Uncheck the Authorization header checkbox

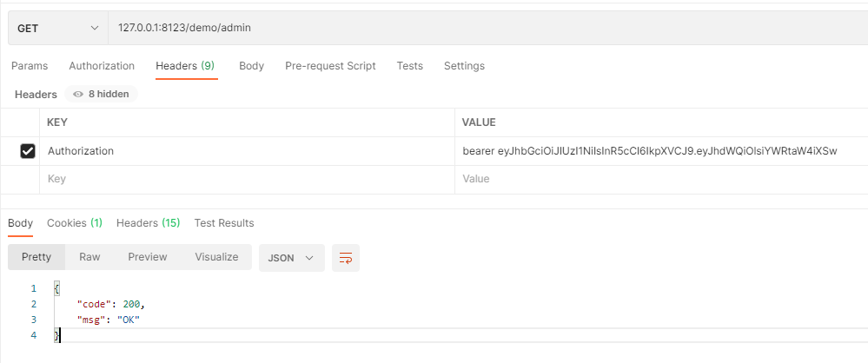click(28, 151)
